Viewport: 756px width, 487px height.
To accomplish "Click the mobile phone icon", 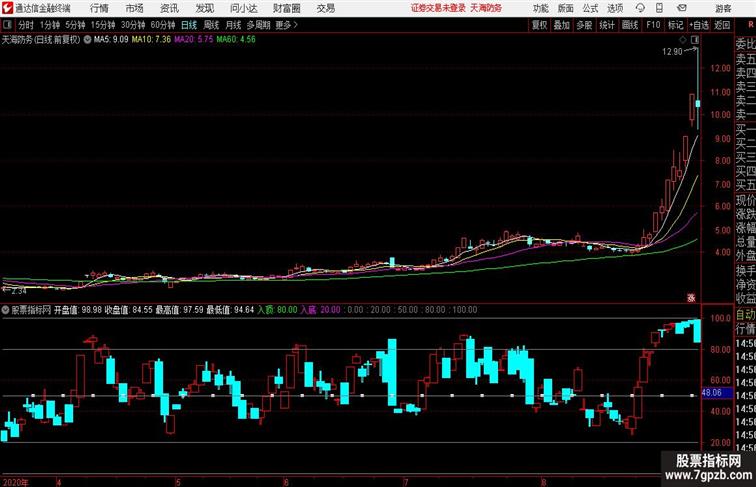I will [x=659, y=8].
